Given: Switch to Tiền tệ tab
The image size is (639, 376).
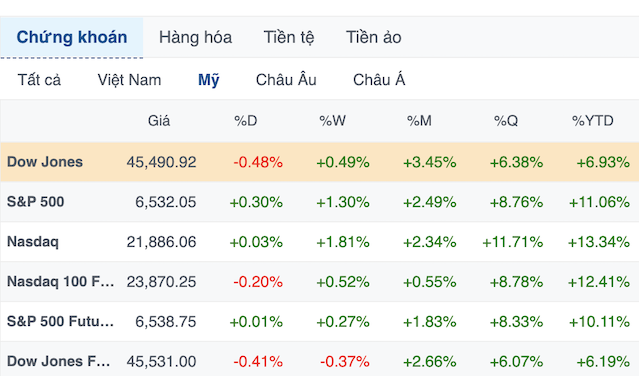Looking at the screenshot, I should click(x=289, y=37).
